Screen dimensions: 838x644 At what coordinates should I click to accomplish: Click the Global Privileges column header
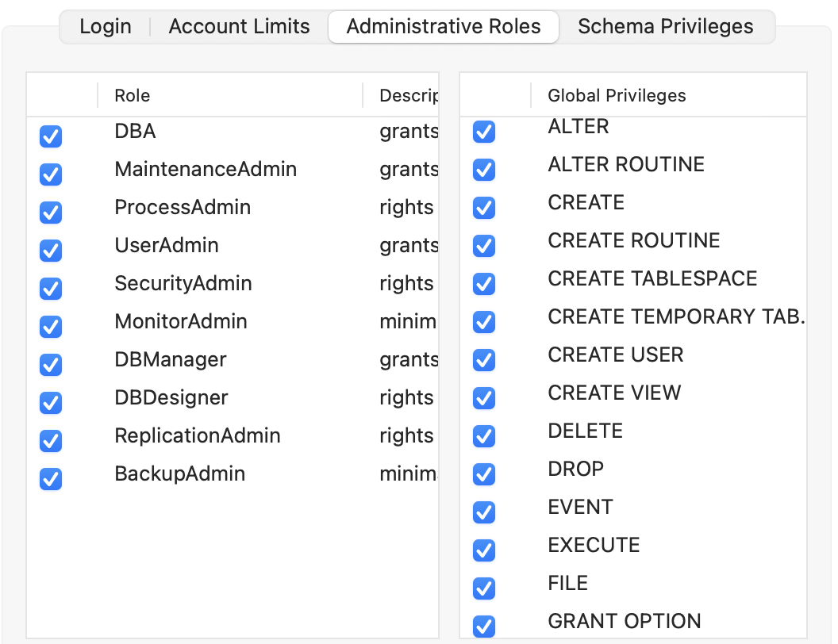click(617, 95)
